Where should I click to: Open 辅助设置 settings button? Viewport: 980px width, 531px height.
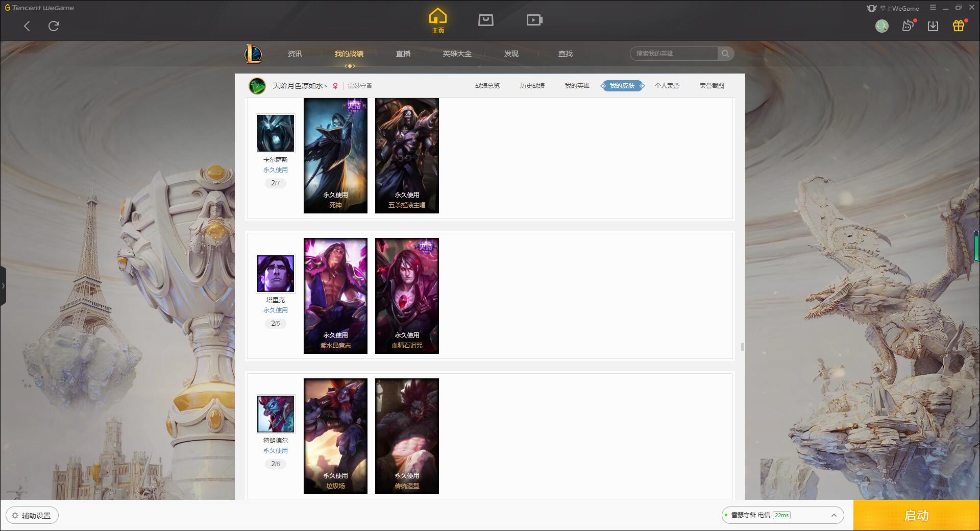pyautogui.click(x=32, y=516)
